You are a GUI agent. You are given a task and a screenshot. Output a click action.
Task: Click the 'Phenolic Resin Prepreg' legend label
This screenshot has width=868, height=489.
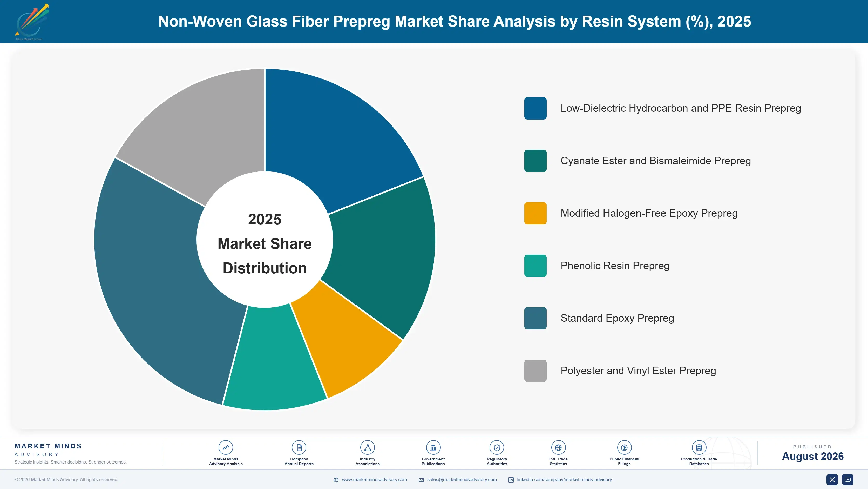click(x=615, y=266)
